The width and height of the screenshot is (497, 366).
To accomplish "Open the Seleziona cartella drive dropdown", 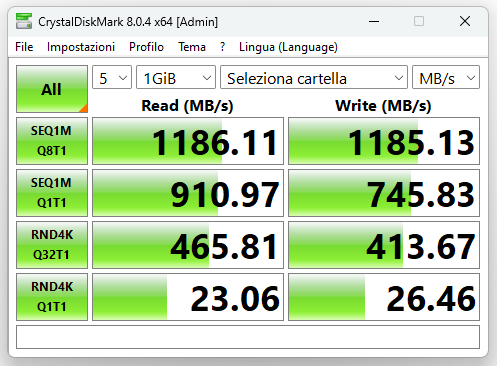I will [x=314, y=77].
